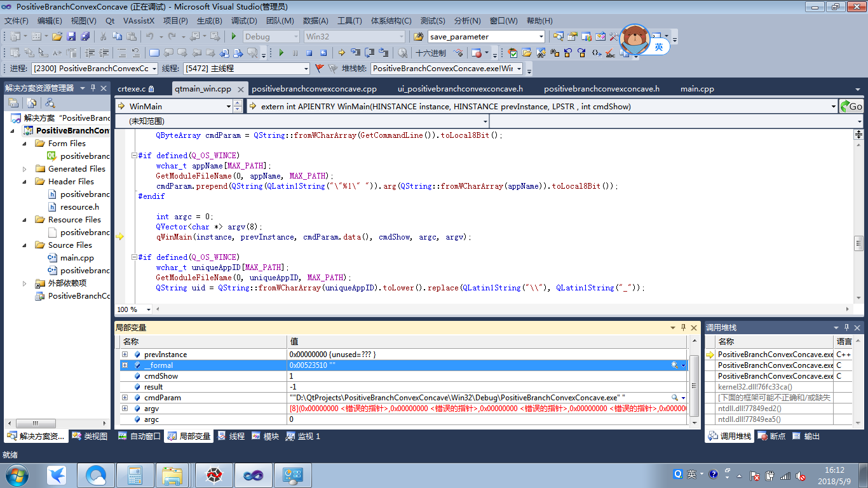This screenshot has height=488, width=868.
Task: Switch to ui_positivebranchconvexconcave.h tab
Action: pyautogui.click(x=460, y=88)
